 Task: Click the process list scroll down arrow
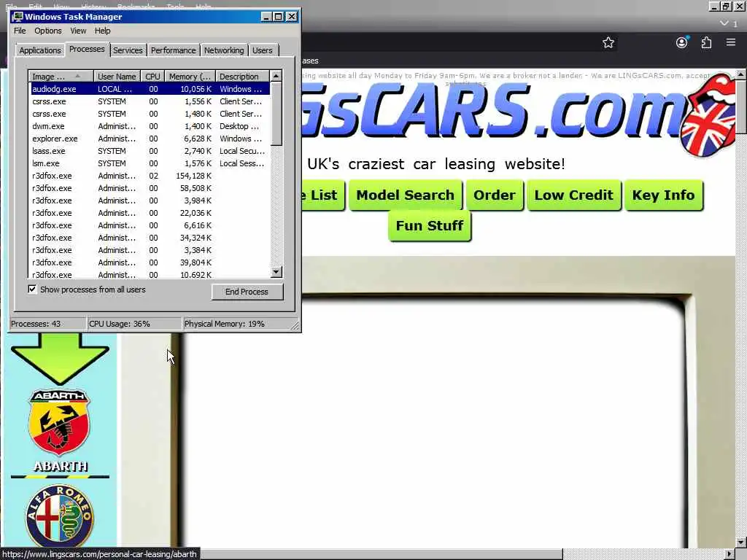276,272
